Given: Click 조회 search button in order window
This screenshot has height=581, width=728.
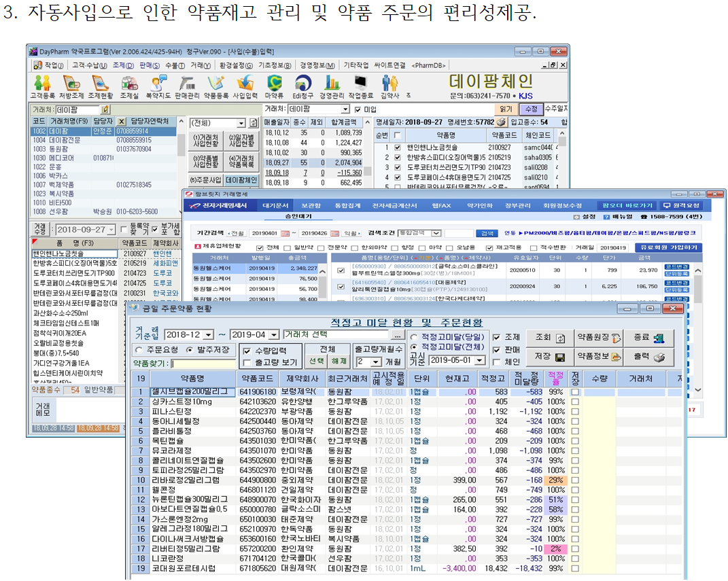Looking at the screenshot, I should pos(549,338).
